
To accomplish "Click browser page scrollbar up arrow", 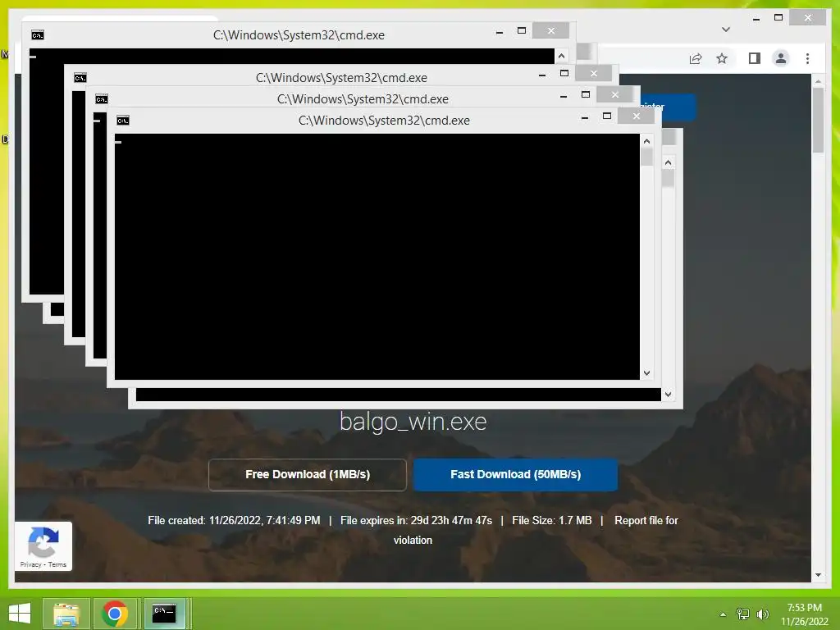I will coord(818,81).
